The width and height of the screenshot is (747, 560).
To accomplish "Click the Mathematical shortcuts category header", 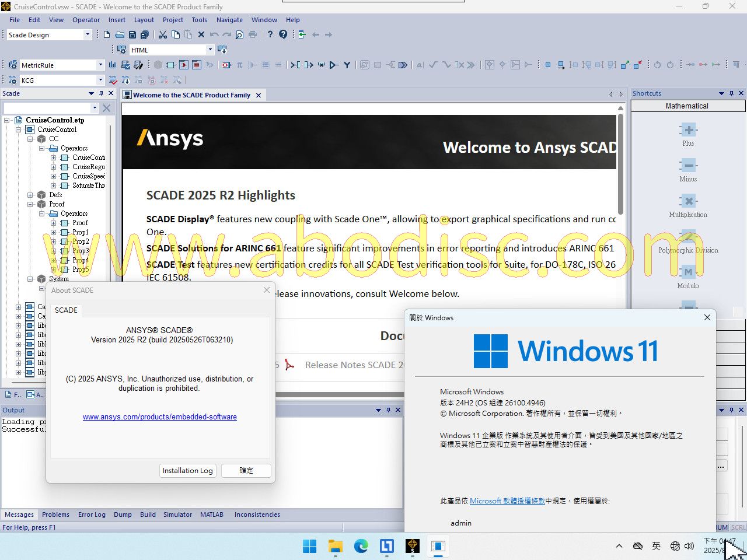I will click(687, 106).
